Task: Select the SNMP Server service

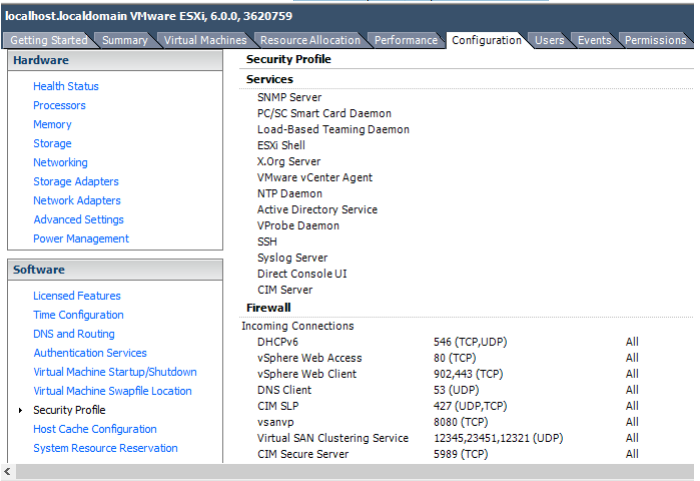Action: click(289, 97)
